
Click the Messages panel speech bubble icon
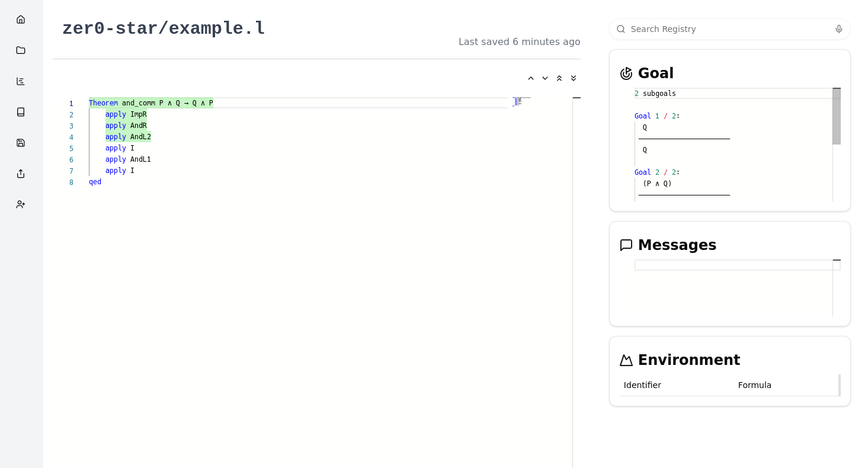click(x=626, y=245)
